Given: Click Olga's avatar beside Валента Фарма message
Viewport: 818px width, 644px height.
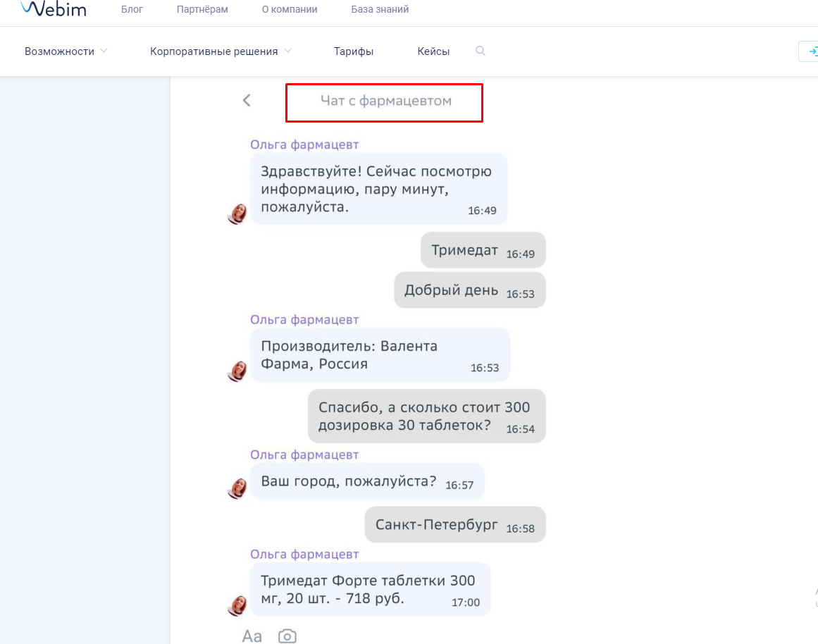Looking at the screenshot, I should pos(237,371).
